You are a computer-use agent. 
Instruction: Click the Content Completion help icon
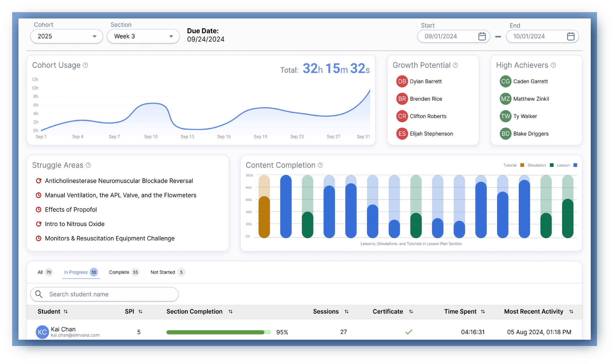tap(320, 165)
